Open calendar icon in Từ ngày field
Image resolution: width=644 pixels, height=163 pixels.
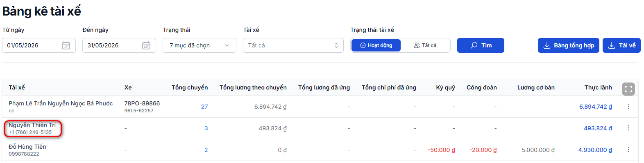[x=66, y=45]
